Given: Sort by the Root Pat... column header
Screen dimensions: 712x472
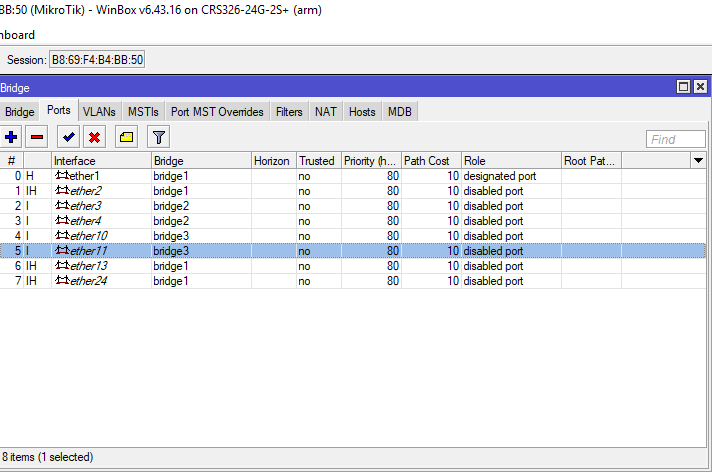Looking at the screenshot, I should [591, 160].
